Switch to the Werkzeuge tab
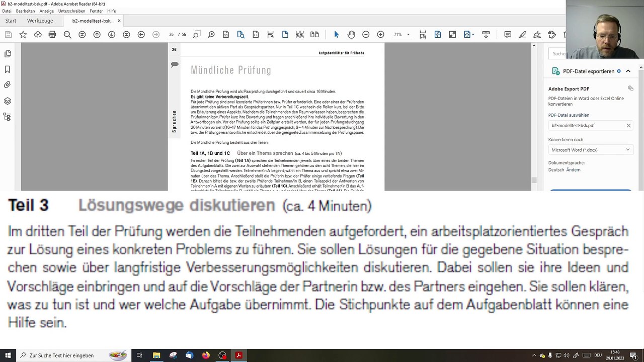This screenshot has height=362, width=644. pos(40,21)
